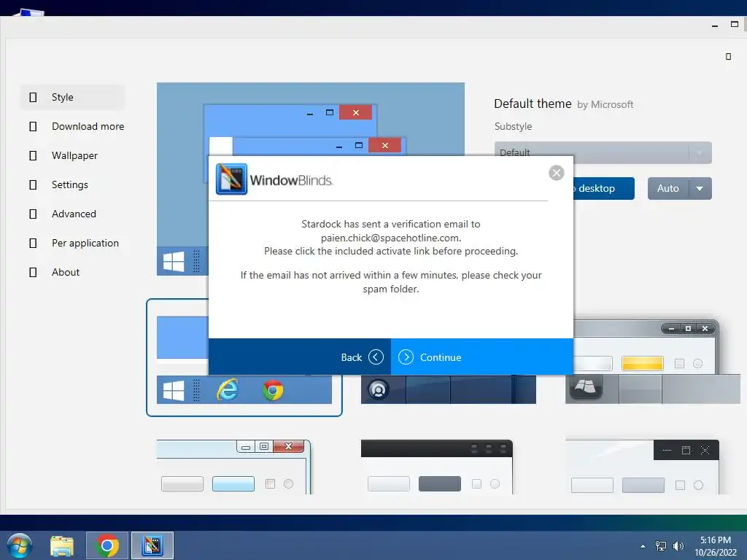
Task: Open the Auto dropdown arrow
Action: (700, 189)
